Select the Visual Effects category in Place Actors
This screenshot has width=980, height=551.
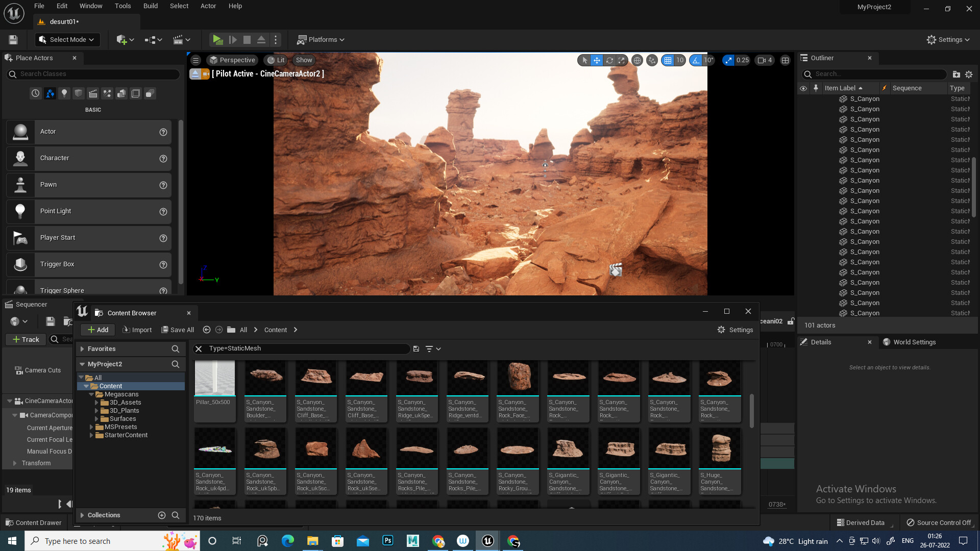click(107, 93)
